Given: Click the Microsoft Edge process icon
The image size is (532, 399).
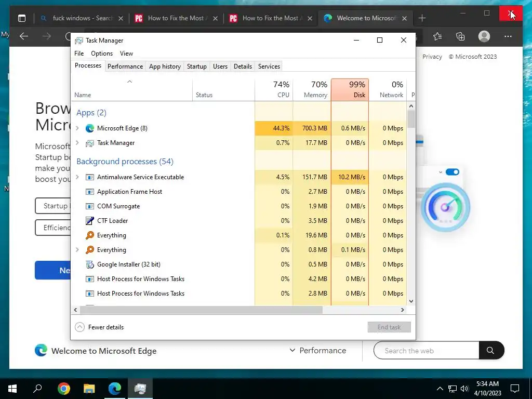Looking at the screenshot, I should 89,128.
